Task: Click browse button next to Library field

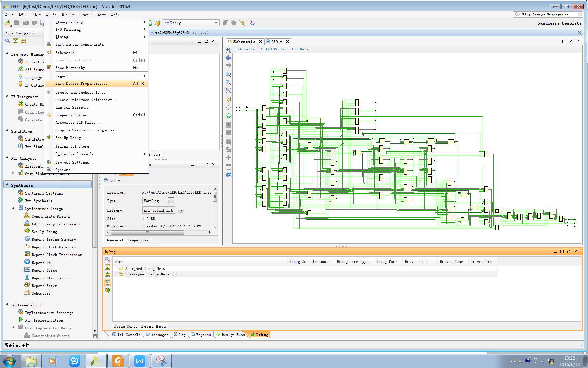Action: (181, 210)
